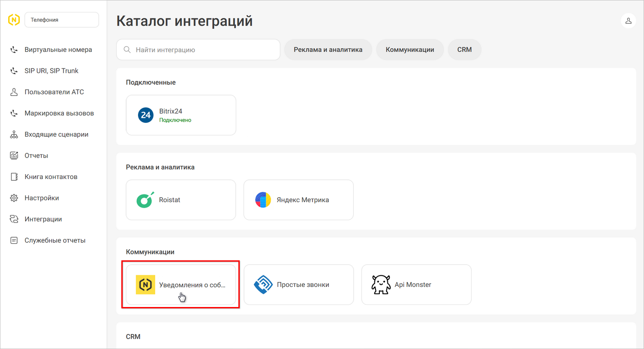Click the yellow N company logo
644x349 pixels.
pos(13,19)
